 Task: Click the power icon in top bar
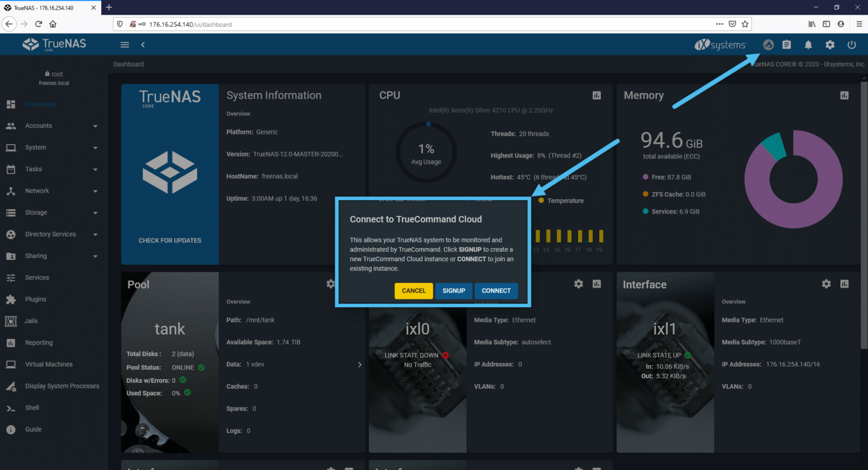(852, 45)
